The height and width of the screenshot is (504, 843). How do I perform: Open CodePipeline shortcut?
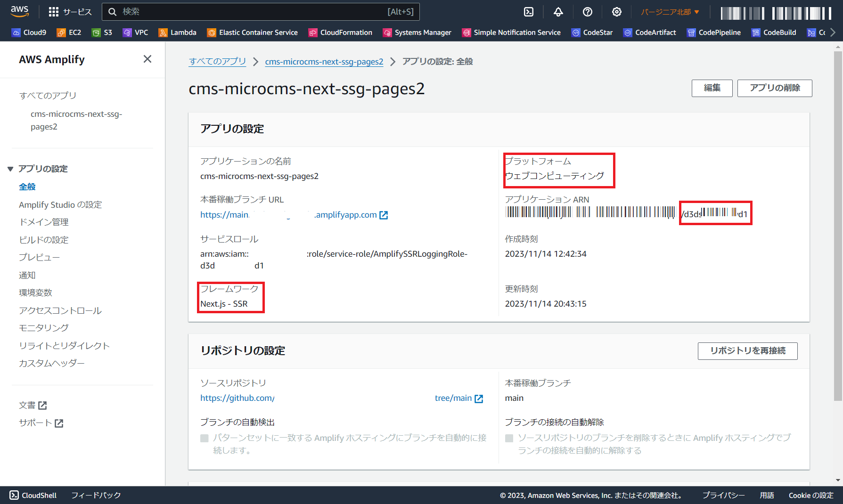[x=713, y=33]
